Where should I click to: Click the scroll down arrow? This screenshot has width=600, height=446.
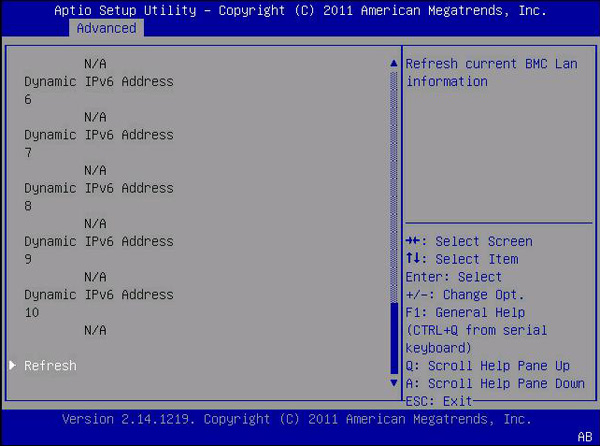pos(394,383)
